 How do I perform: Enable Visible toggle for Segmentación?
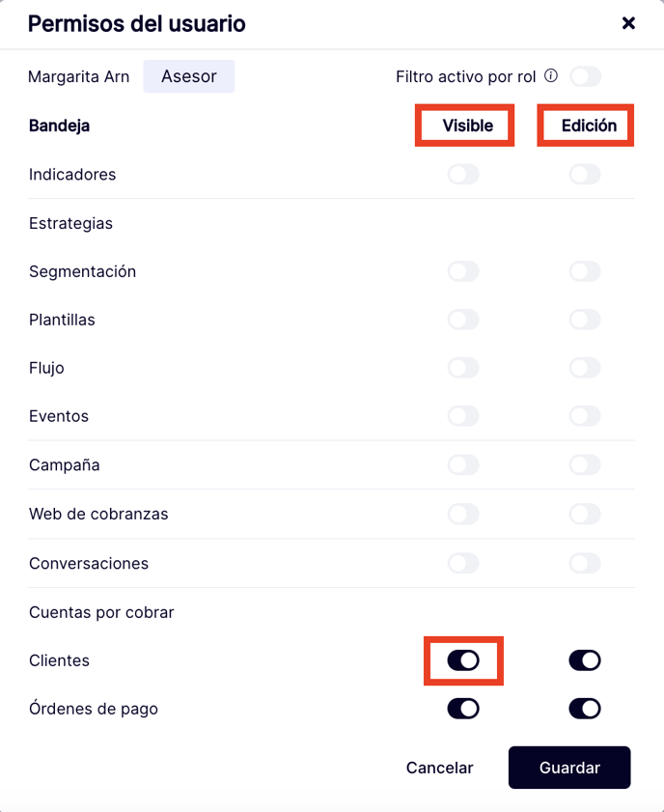[x=463, y=271]
